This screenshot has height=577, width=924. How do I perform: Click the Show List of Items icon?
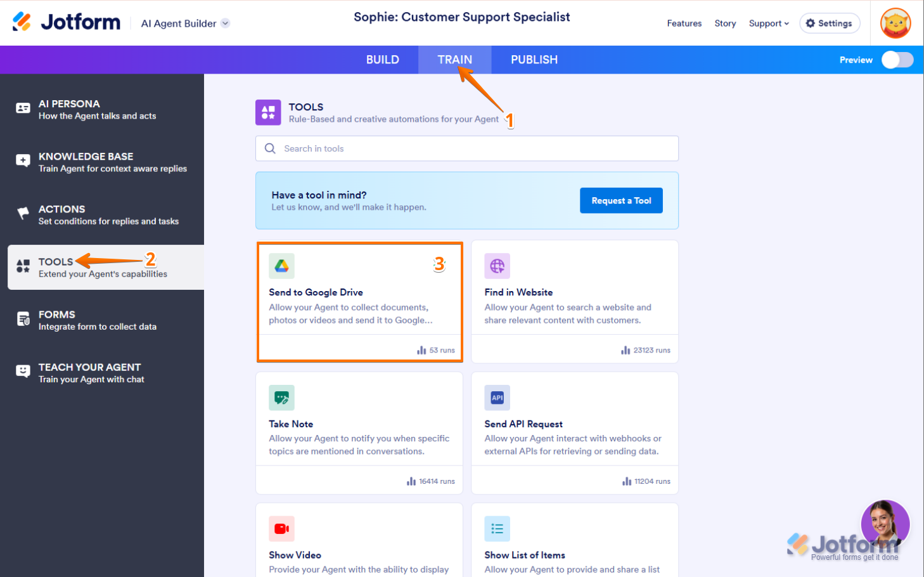497,529
